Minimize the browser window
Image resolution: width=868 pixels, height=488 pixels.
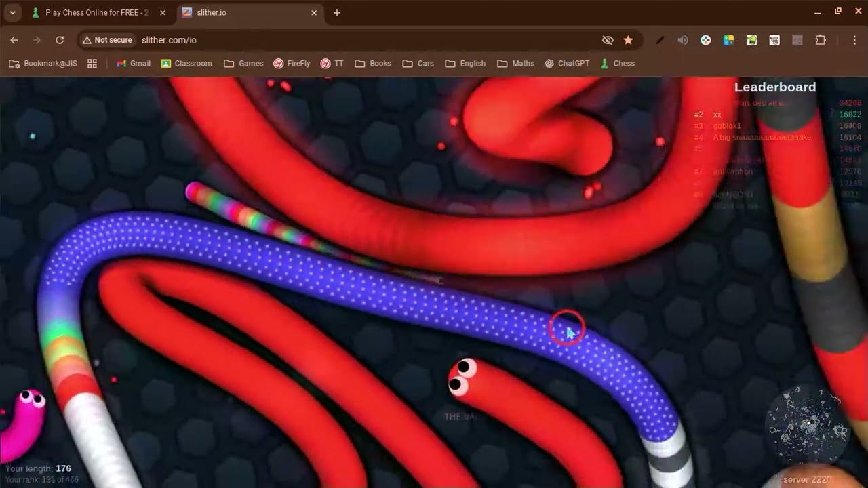click(x=818, y=12)
